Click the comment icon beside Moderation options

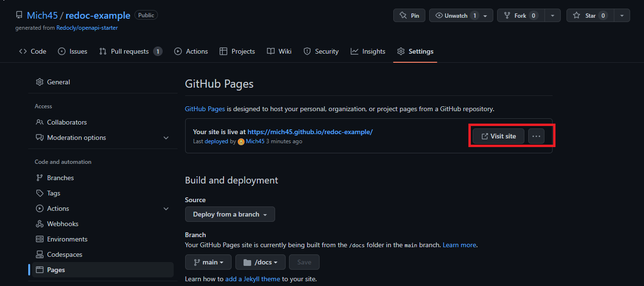point(40,137)
